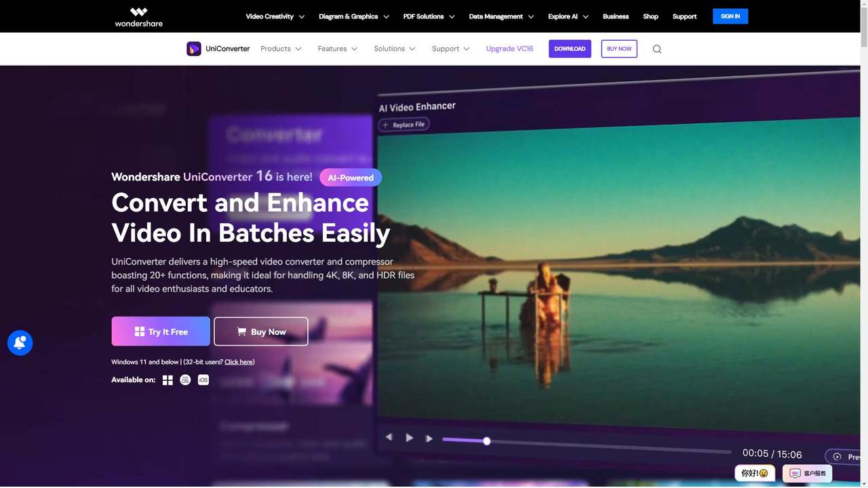Open the Support dropdown in UniConverter bar
868x488 pixels.
[x=451, y=49]
